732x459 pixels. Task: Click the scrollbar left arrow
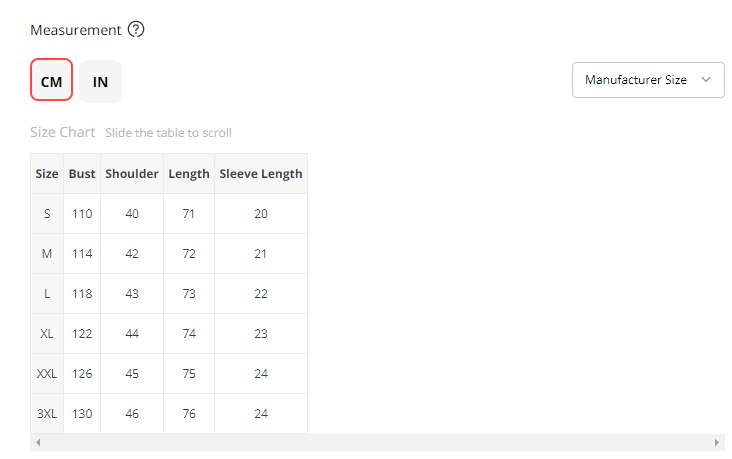click(38, 442)
